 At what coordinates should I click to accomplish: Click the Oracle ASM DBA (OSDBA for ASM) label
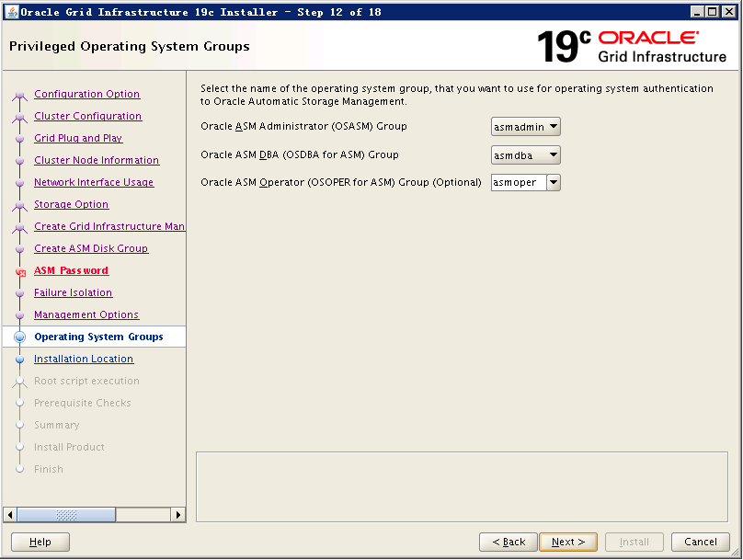300,154
